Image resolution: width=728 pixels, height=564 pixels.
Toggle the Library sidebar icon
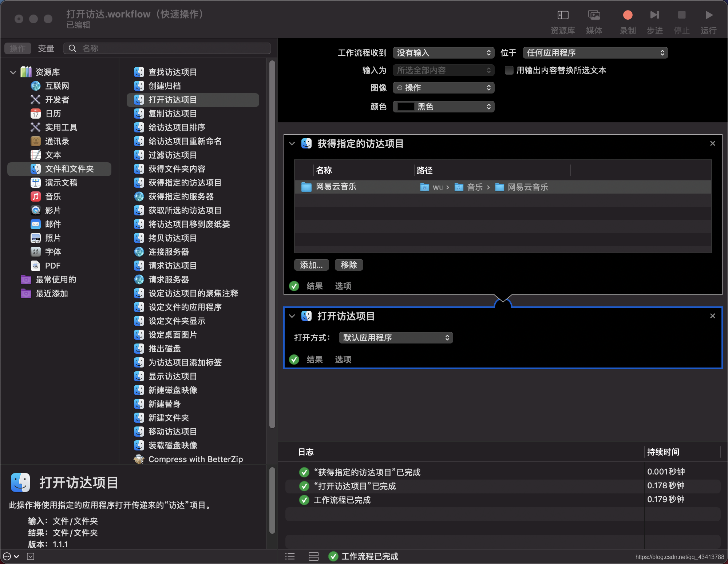coord(563,15)
